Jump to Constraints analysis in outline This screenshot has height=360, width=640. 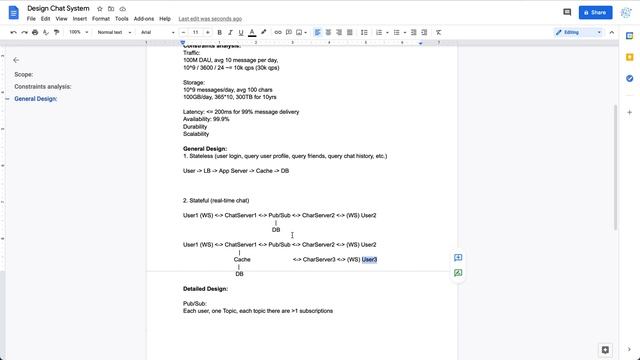click(x=43, y=87)
